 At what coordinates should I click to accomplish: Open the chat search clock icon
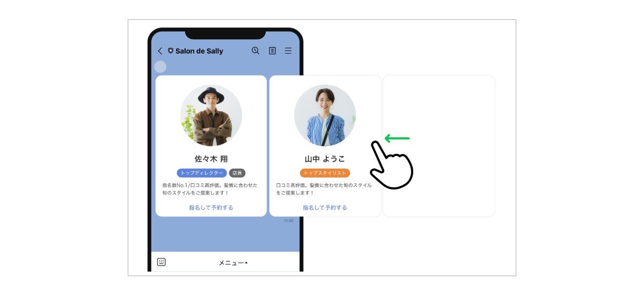pyautogui.click(x=255, y=50)
